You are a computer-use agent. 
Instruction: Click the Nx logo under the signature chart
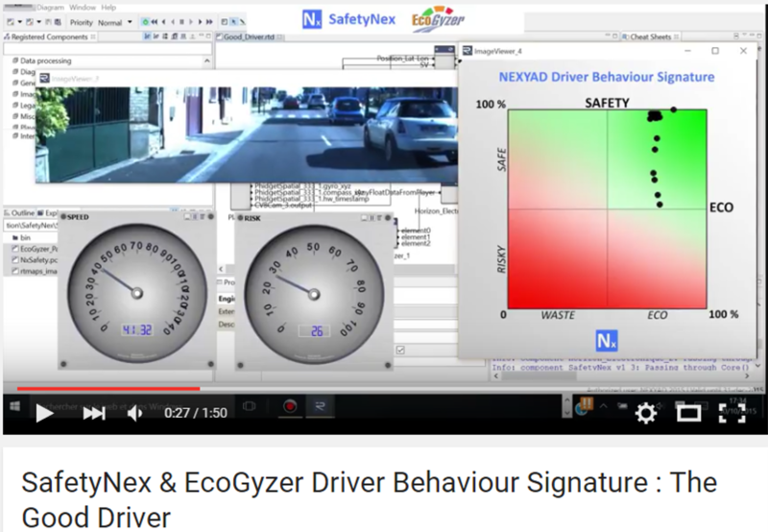pyautogui.click(x=607, y=341)
